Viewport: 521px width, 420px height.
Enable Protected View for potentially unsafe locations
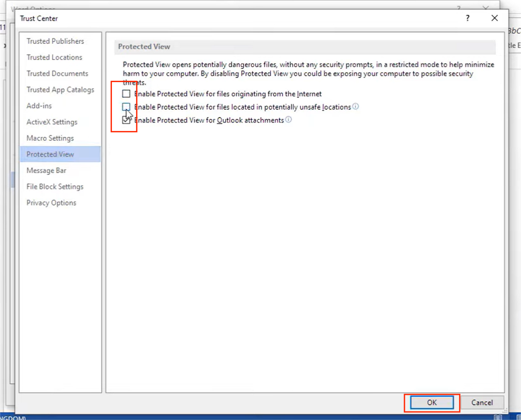pyautogui.click(x=126, y=107)
